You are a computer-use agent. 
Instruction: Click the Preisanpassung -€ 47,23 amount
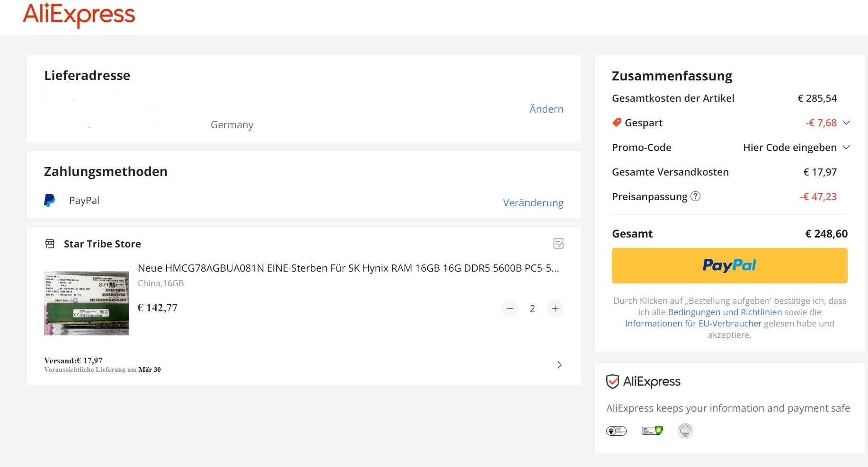tap(818, 196)
